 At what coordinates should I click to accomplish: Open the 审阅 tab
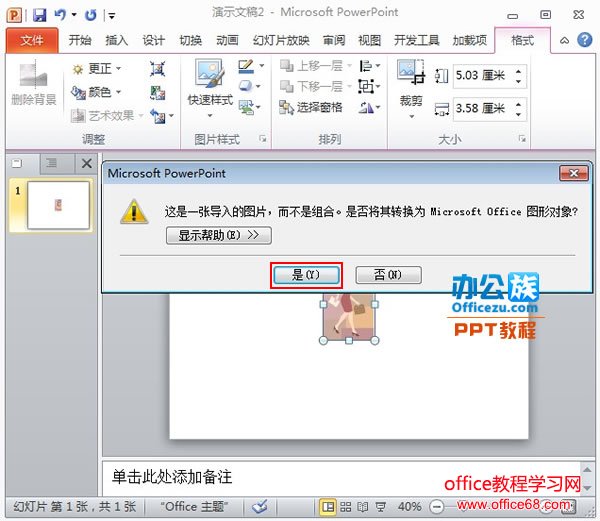(x=334, y=40)
